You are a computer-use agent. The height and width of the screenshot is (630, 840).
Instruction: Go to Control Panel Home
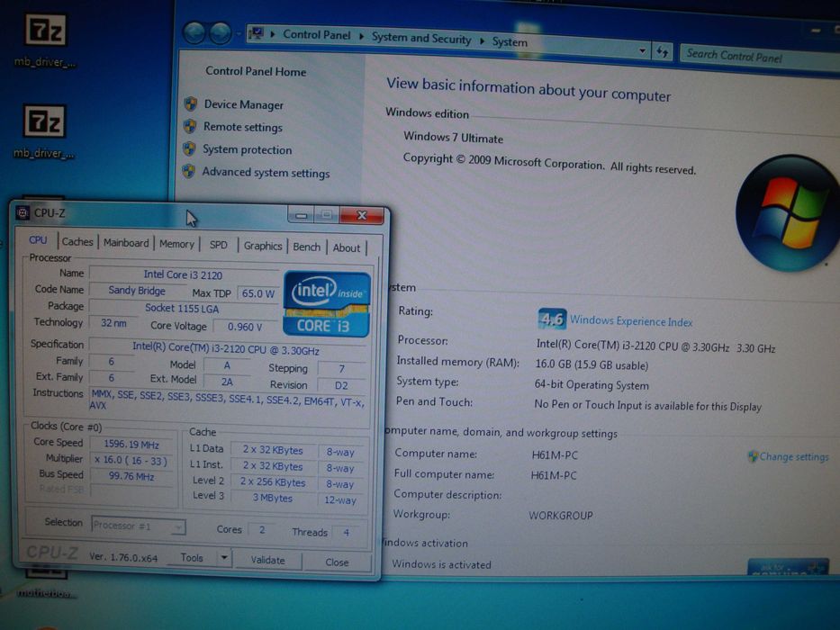[x=256, y=72]
